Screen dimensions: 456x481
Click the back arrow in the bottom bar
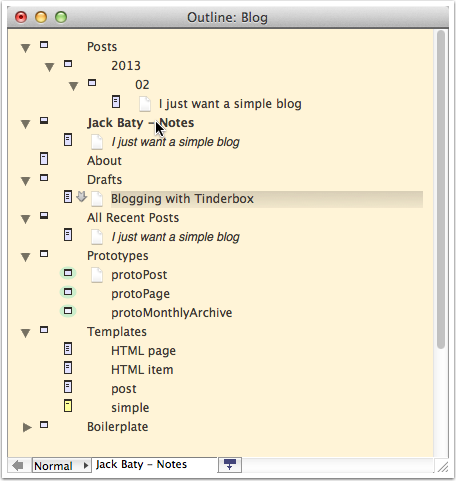click(18, 465)
